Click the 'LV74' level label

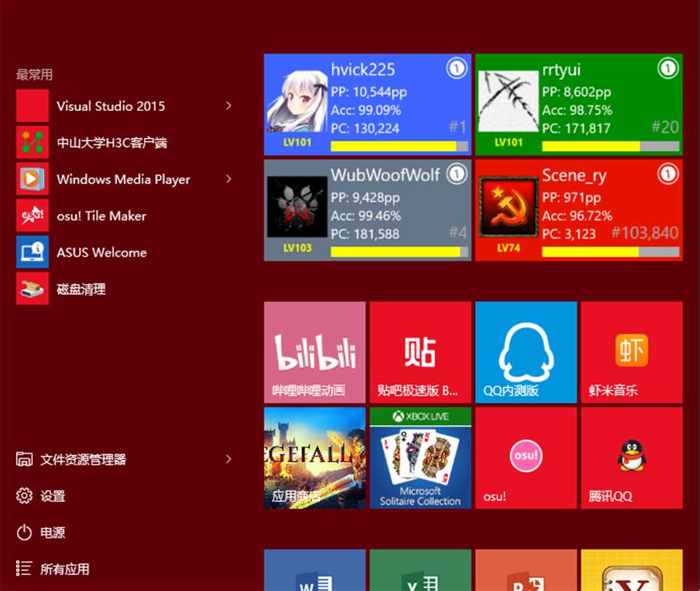click(509, 248)
